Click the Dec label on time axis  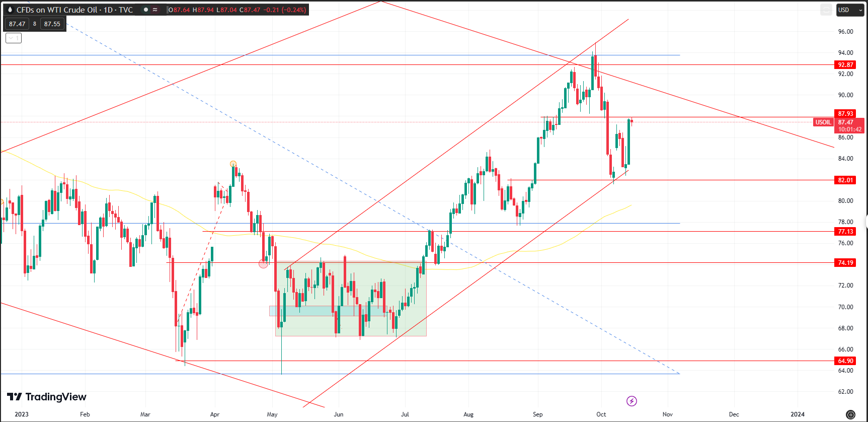pyautogui.click(x=734, y=414)
